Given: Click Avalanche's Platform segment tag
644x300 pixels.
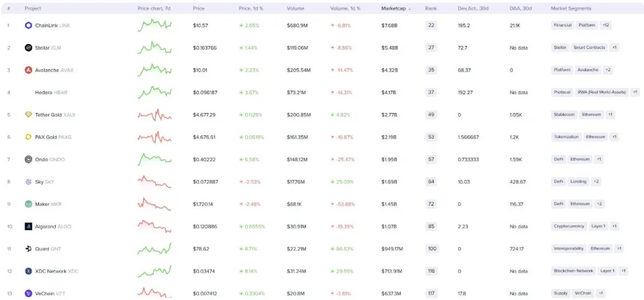Looking at the screenshot, I should click(x=562, y=70).
